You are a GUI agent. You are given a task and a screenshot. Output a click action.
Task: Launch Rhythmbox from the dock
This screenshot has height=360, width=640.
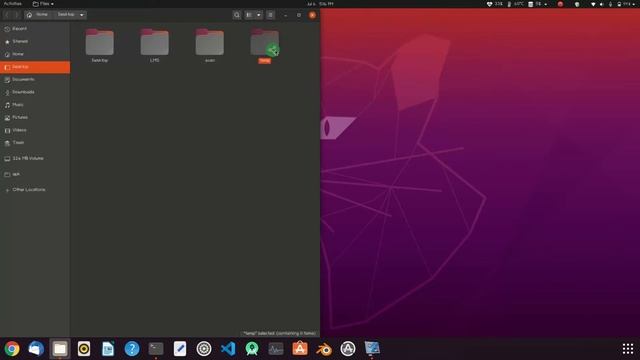(84, 349)
